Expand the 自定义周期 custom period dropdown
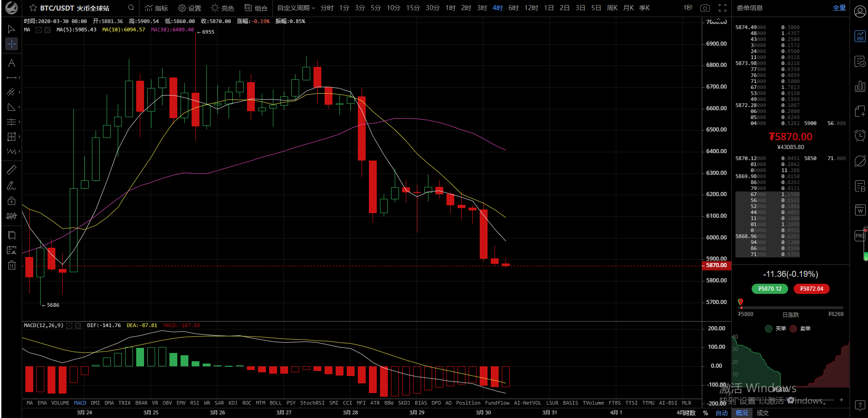 point(296,8)
